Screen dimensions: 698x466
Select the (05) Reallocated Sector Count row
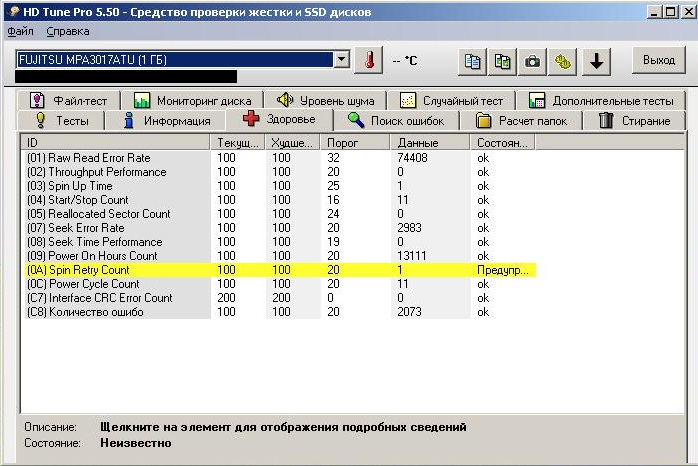279,214
